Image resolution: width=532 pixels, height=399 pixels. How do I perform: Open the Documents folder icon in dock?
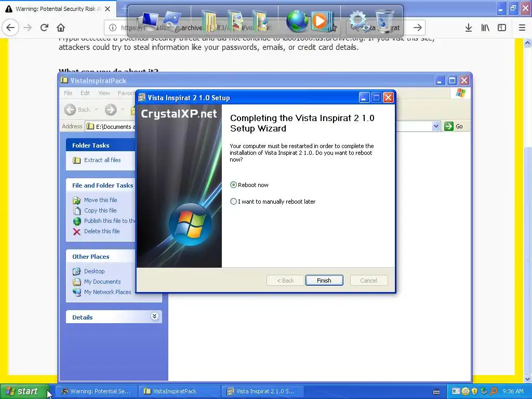[x=209, y=21]
